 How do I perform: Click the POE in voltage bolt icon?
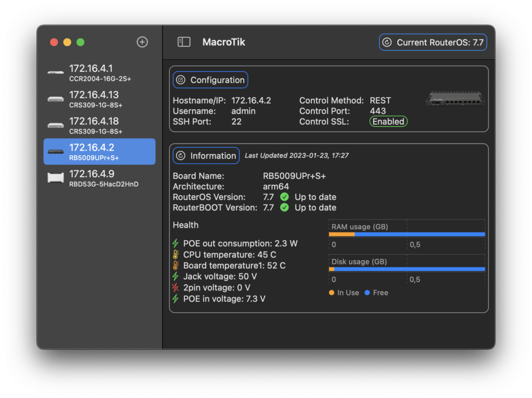coord(176,299)
